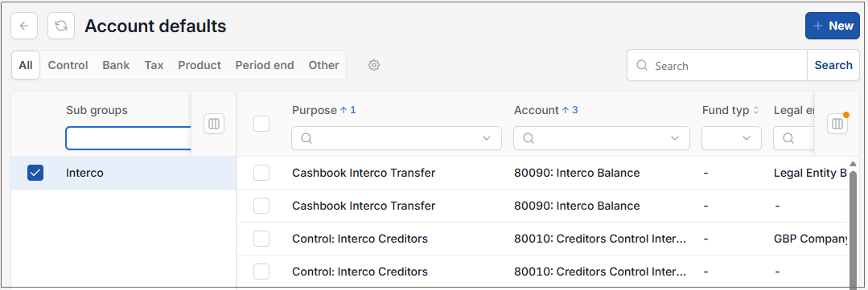The image size is (868, 290).
Task: Click the refresh icon beside Account defaults
Action: 61,26
